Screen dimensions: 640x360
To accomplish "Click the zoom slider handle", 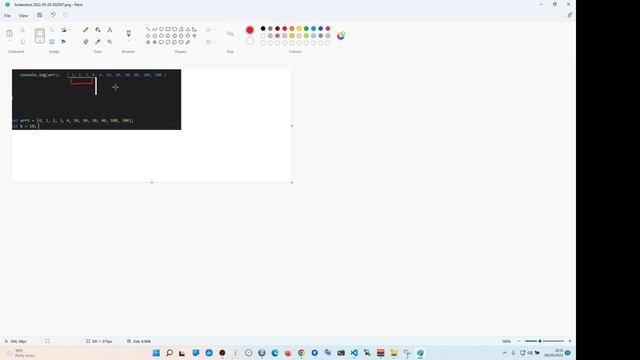I will (x=540, y=341).
